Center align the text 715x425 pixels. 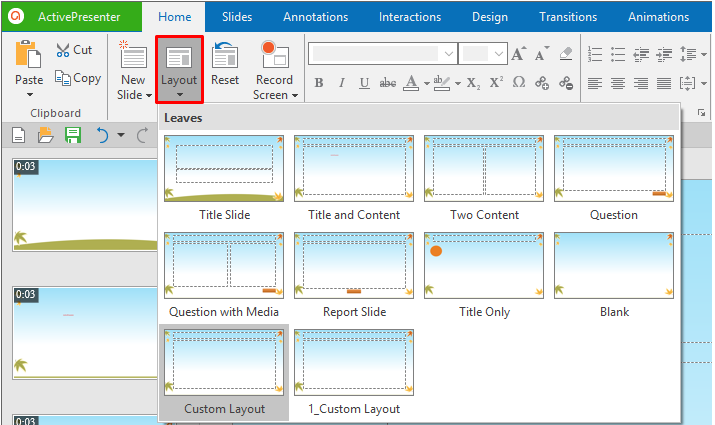click(x=618, y=83)
